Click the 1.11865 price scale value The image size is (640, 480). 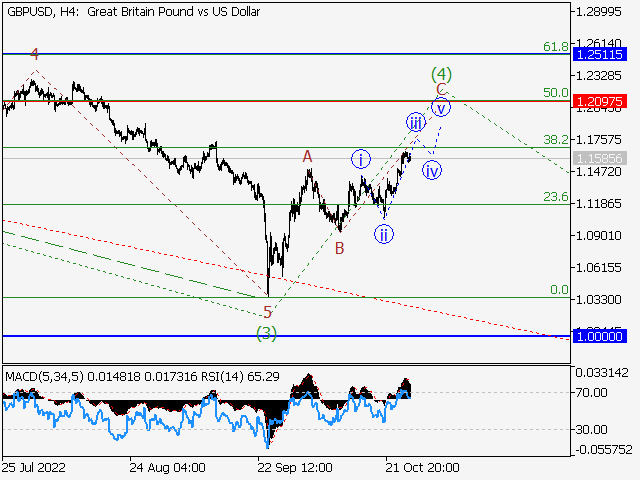(599, 203)
